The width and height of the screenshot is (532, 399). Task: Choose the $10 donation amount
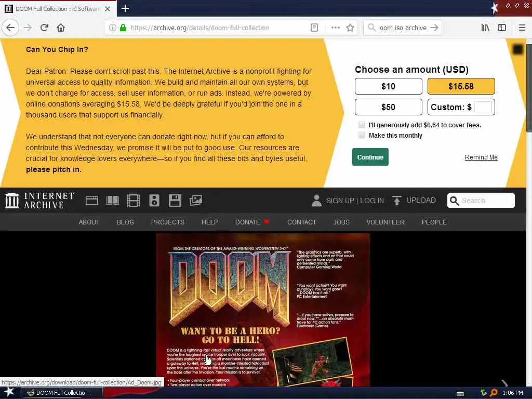pyautogui.click(x=389, y=86)
